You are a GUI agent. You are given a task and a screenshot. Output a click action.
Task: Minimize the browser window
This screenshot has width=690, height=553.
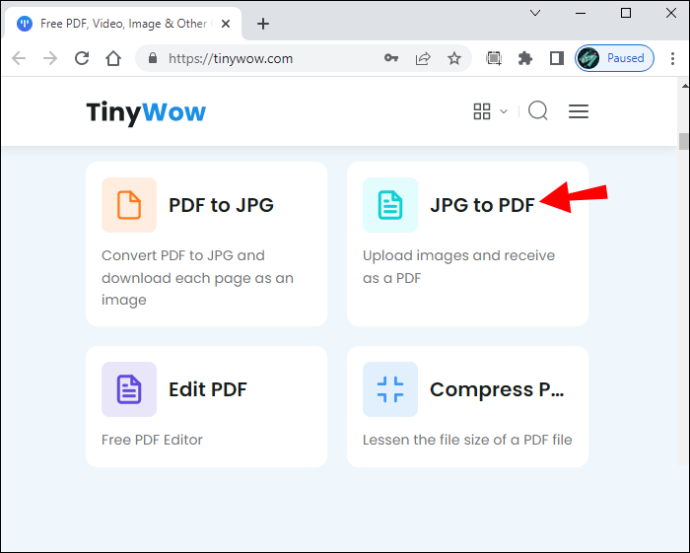tap(580, 13)
